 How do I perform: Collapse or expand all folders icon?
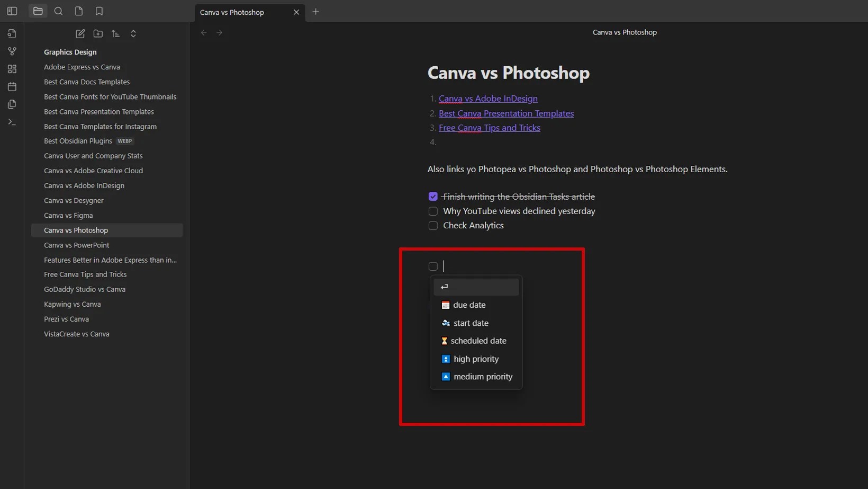(133, 34)
